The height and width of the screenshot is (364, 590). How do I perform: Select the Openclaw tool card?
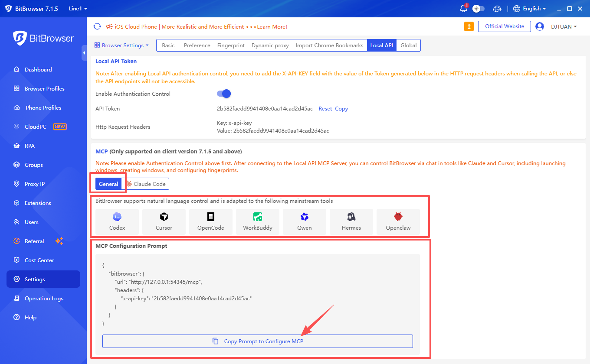(x=398, y=222)
